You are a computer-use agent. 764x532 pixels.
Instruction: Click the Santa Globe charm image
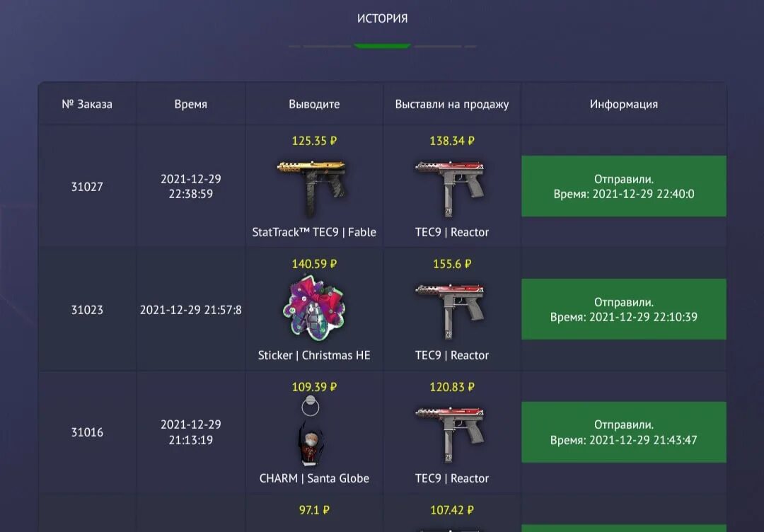coord(311,442)
